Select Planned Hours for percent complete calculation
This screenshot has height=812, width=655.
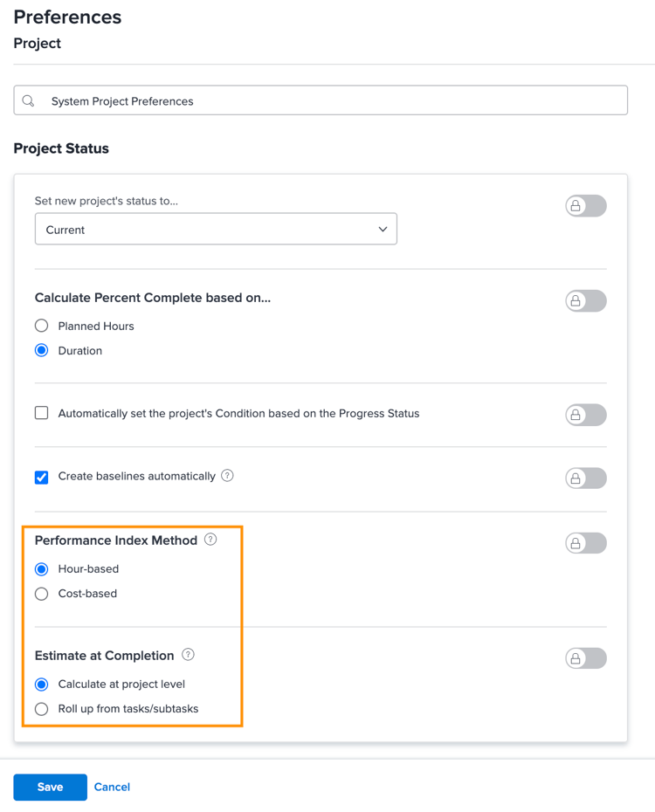click(x=42, y=326)
